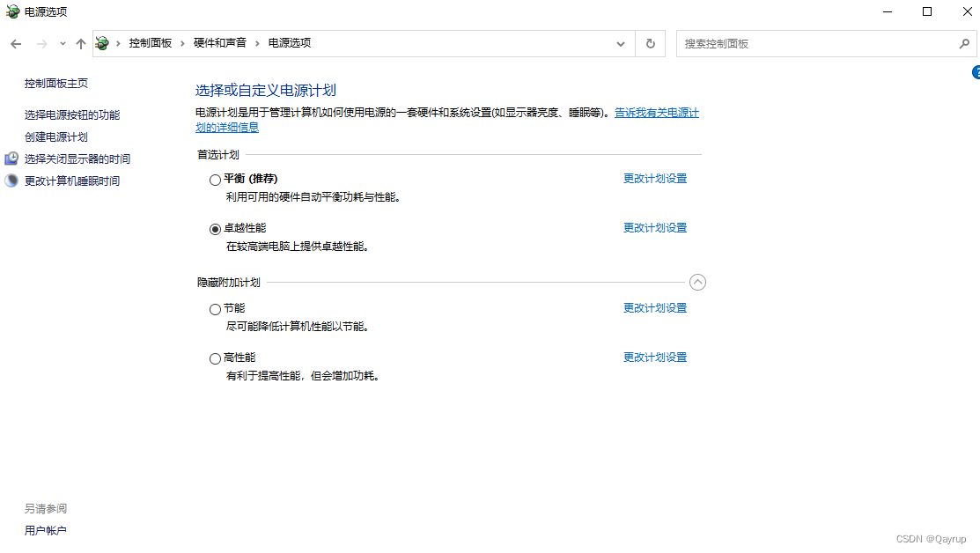Open 创建电源计划 link

pos(56,136)
